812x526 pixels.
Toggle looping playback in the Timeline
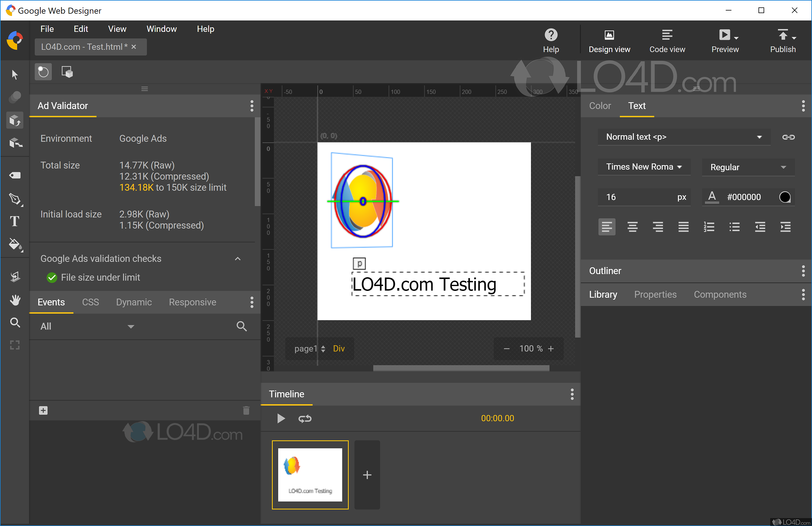coord(305,419)
